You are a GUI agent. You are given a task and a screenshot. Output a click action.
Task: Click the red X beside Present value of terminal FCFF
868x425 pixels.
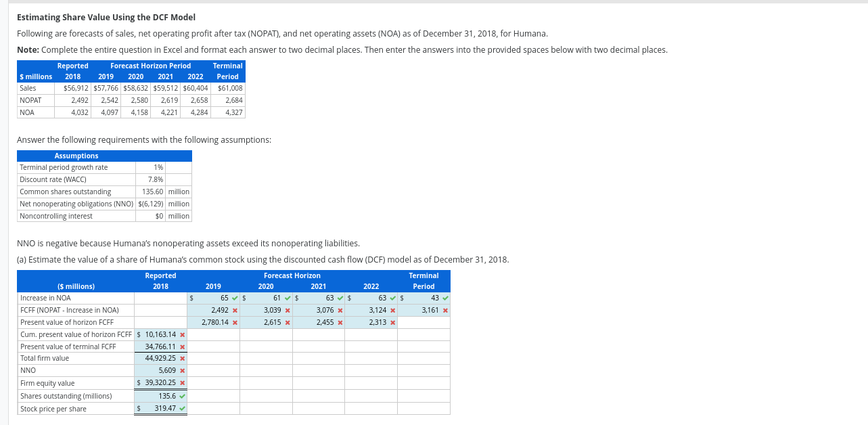182,346
